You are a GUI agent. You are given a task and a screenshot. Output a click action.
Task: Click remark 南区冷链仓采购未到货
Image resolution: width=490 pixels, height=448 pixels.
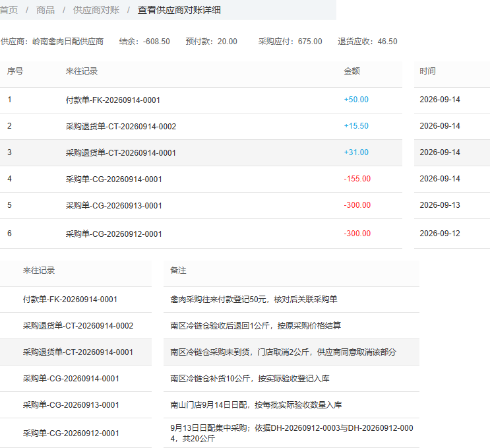click(283, 352)
